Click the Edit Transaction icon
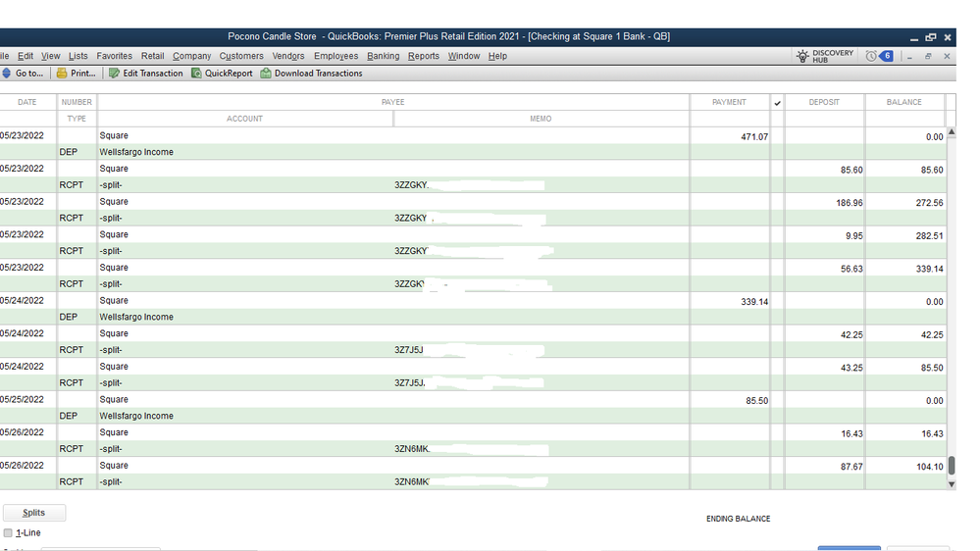Screen dimensions: 980x551 pos(115,74)
